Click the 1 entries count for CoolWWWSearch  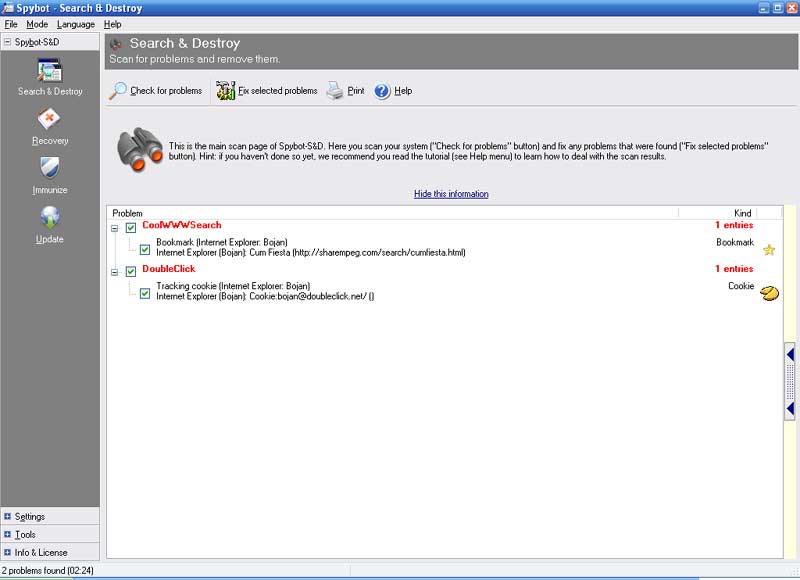pos(734,225)
